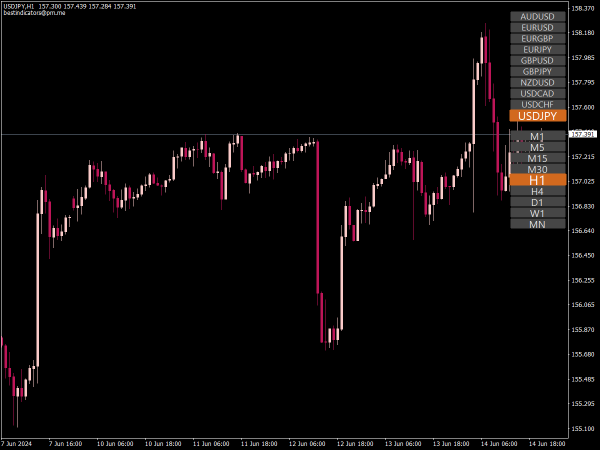Viewport: 600px width, 450px height.
Task: Click the 155.100 price scale value
Action: tap(582, 429)
